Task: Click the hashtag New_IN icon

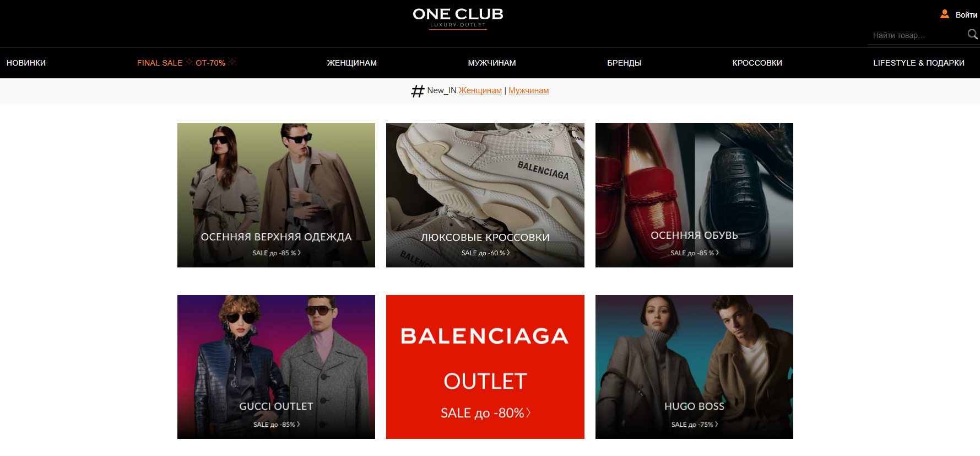Action: click(418, 91)
